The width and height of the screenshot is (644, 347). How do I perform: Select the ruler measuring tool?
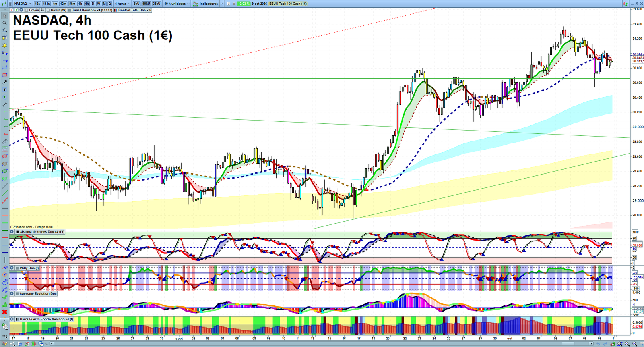pos(4,141)
